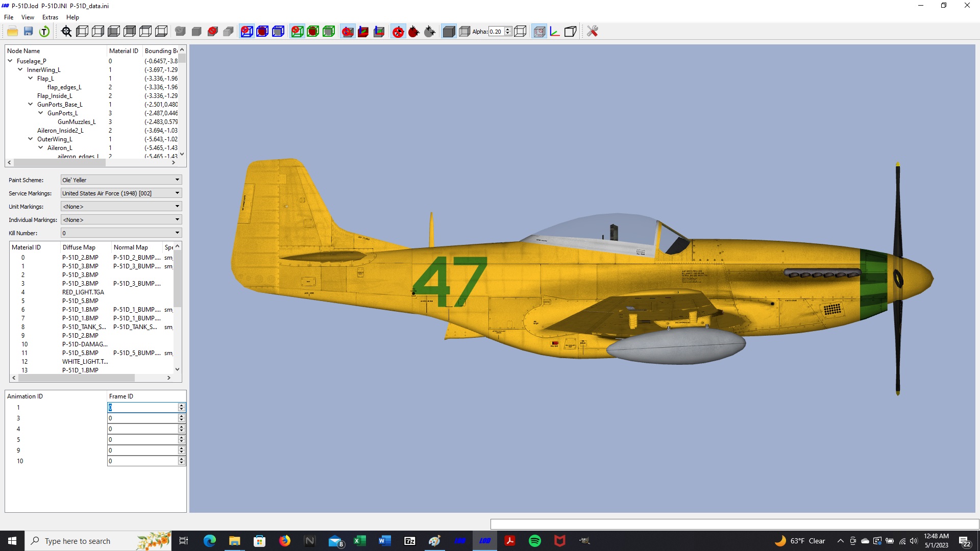Click the Windows search box

pyautogui.click(x=97, y=541)
